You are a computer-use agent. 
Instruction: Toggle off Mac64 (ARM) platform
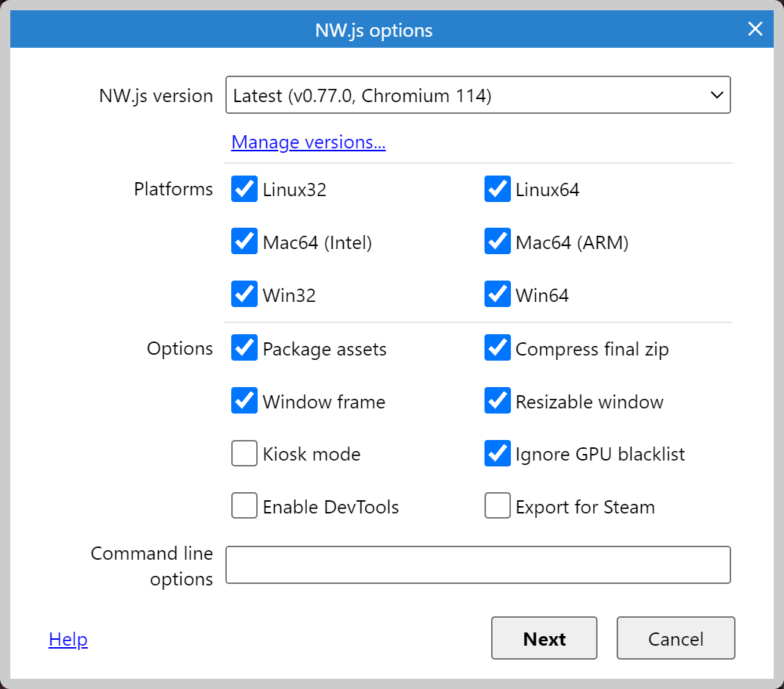497,242
